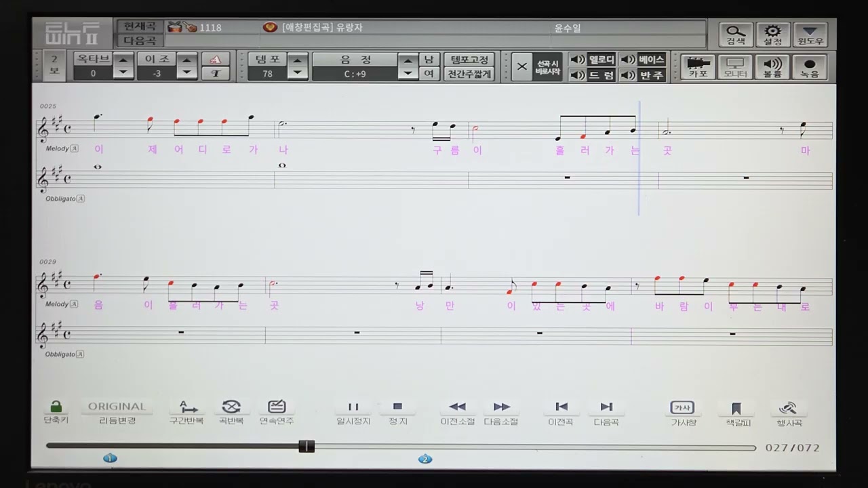868x488 pixels.
Task: Click the 책갈피 bookmark icon
Action: 736,412
